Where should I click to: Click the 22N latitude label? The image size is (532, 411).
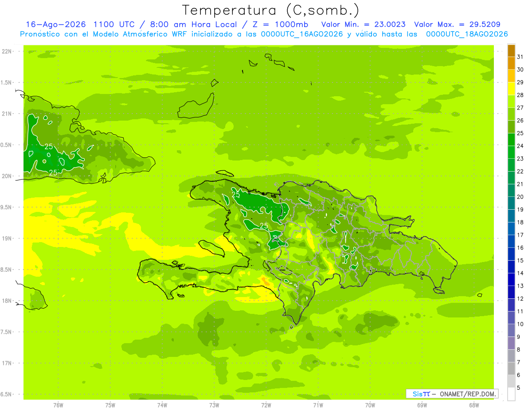[x=7, y=51]
